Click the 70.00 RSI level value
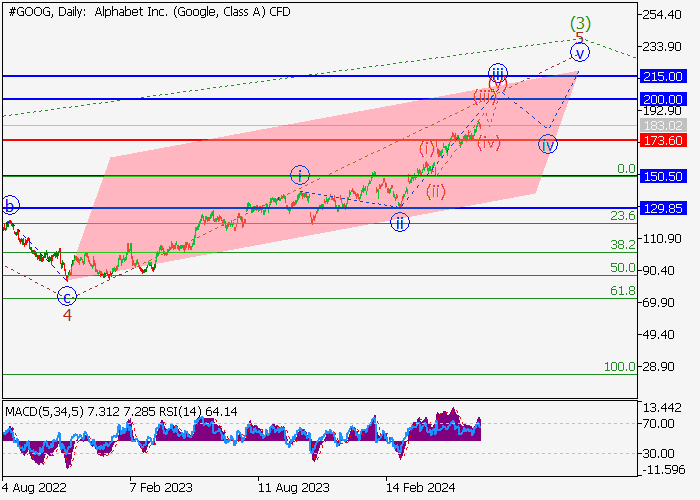The width and height of the screenshot is (700, 500). pos(658,424)
